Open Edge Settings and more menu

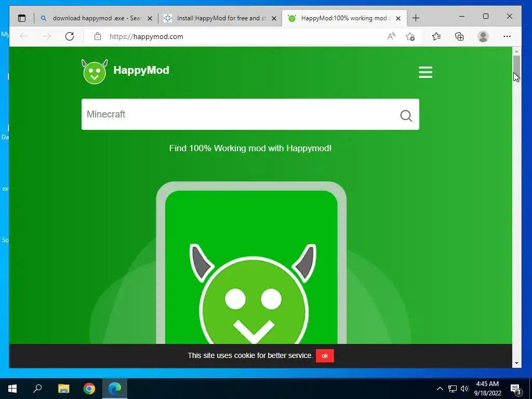[x=507, y=36]
